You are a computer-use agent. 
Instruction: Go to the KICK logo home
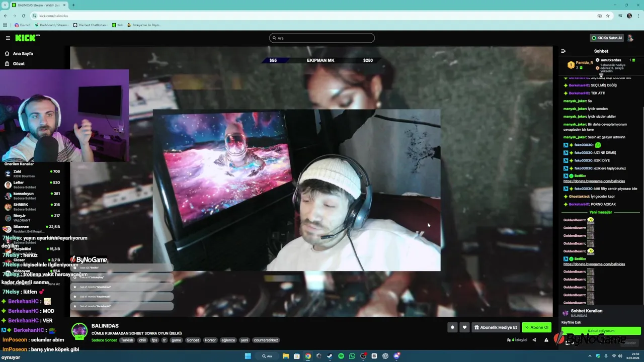tap(27, 38)
